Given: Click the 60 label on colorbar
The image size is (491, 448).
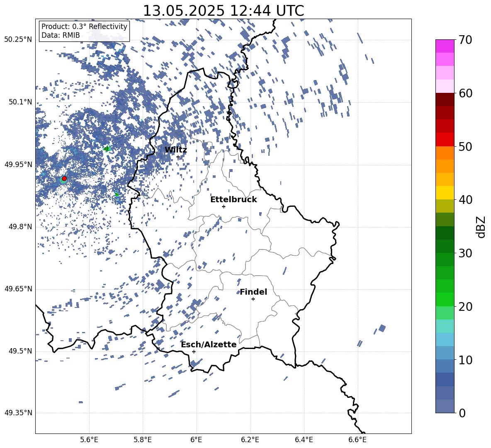Looking at the screenshot, I should pos(465,93).
